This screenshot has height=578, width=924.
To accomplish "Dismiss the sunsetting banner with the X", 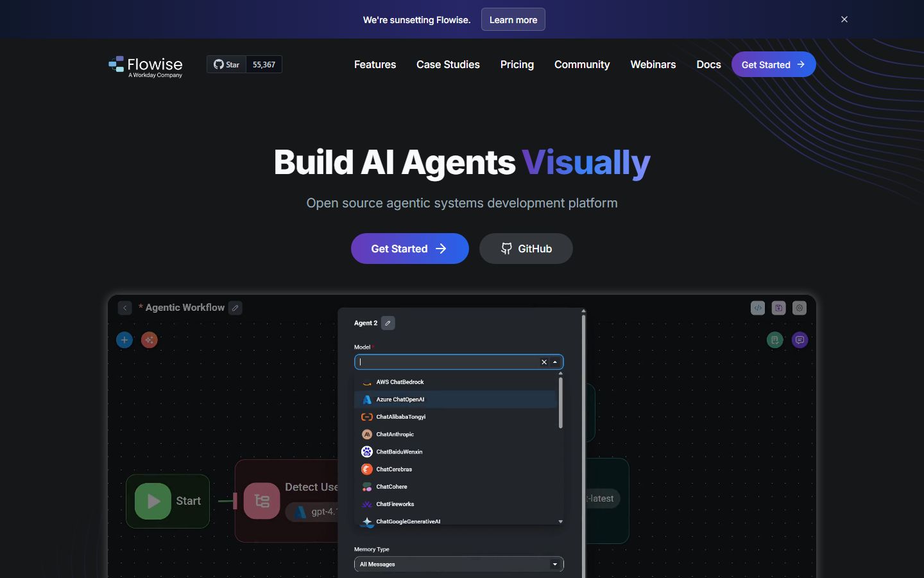I will point(844,19).
